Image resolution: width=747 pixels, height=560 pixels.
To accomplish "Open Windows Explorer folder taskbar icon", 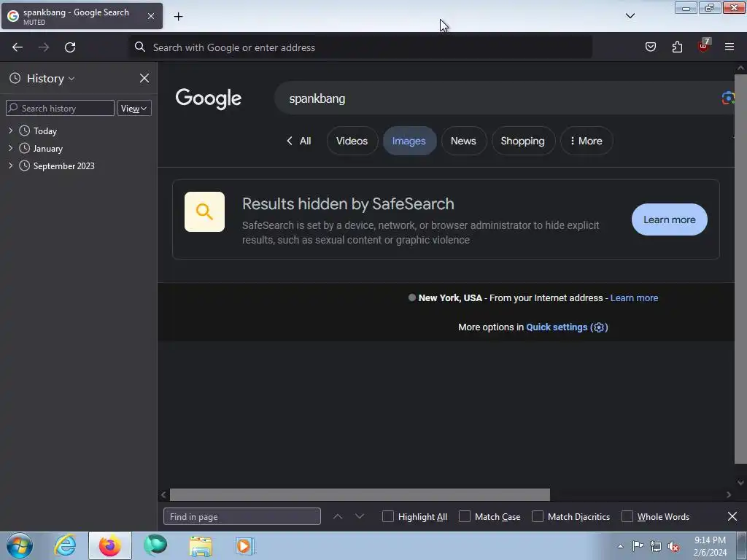I will point(201,545).
